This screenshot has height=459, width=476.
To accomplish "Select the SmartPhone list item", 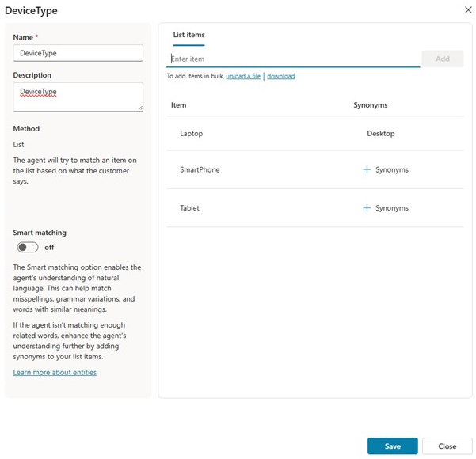I will pos(200,169).
